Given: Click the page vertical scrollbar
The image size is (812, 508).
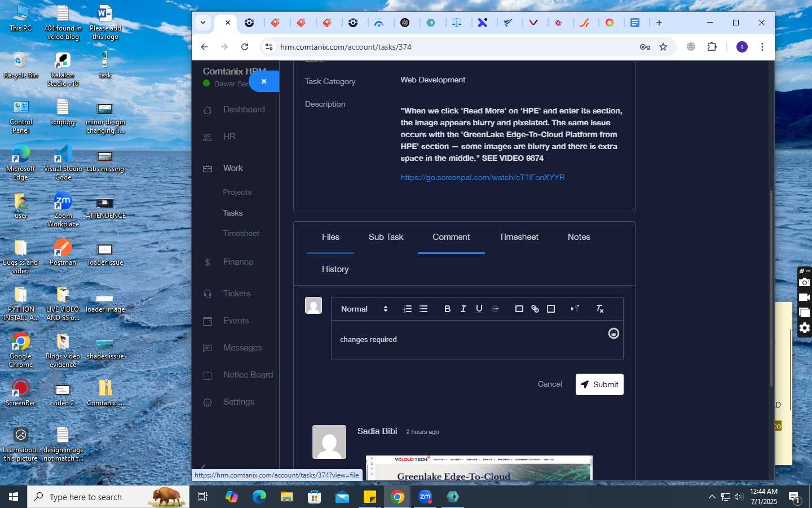Looking at the screenshot, I should click(x=771, y=288).
